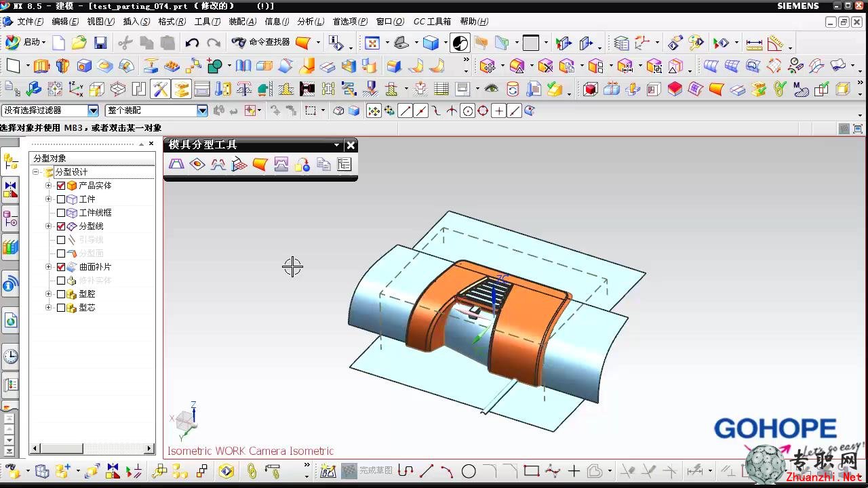Open the 帮助(H) menu
868x488 pixels.
coord(474,22)
